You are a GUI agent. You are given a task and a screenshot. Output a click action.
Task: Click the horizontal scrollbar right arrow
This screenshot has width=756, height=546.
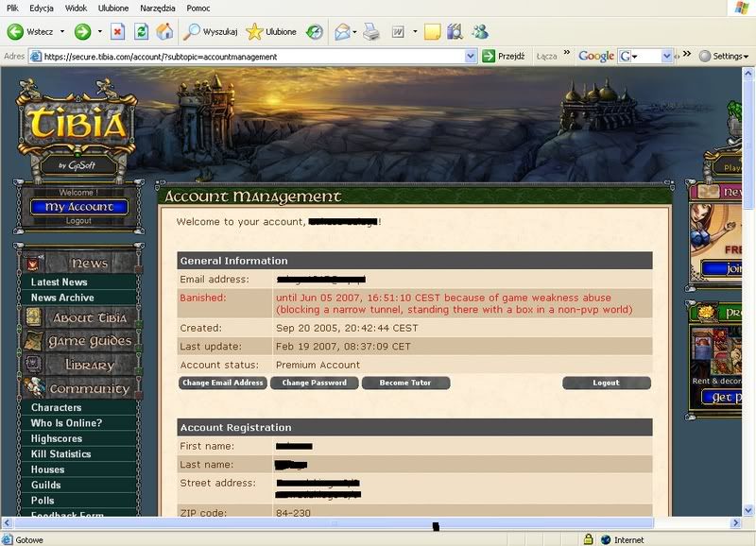(x=736, y=522)
